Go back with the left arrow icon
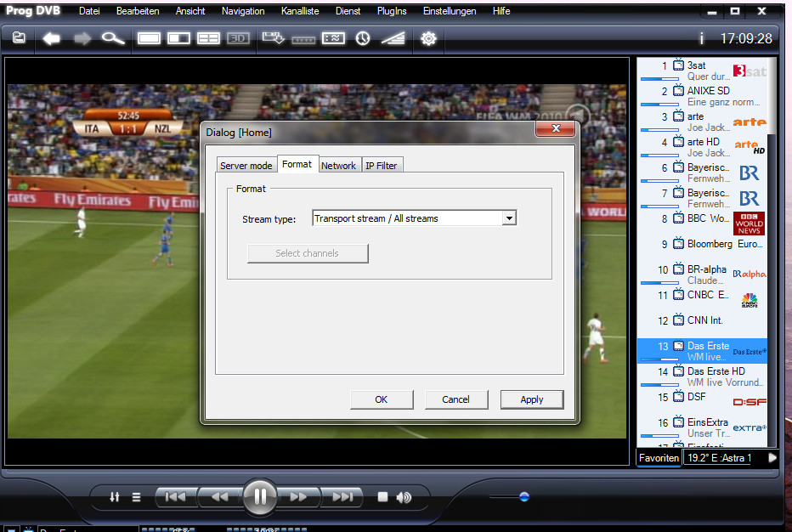Image resolution: width=792 pixels, height=532 pixels. click(x=51, y=38)
